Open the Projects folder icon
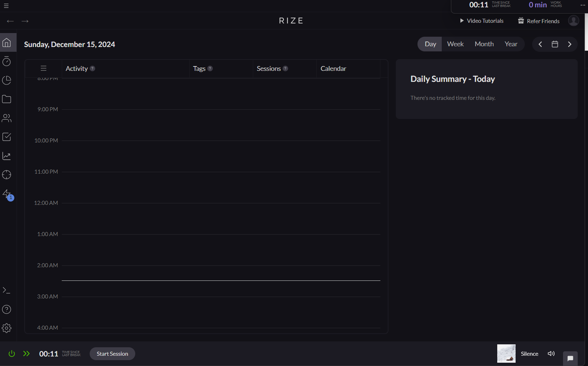Screen dimensions: 588x366 point(7,99)
